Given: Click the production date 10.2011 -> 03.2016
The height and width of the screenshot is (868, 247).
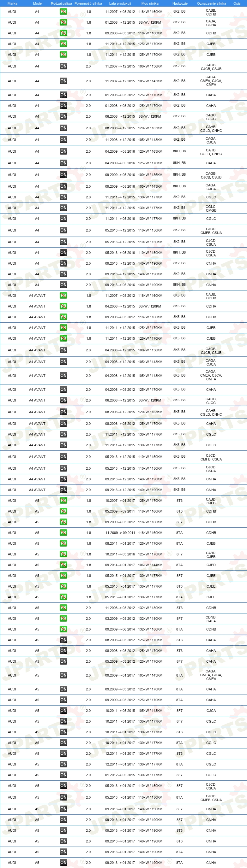Looking at the screenshot, I should tap(120, 554).
